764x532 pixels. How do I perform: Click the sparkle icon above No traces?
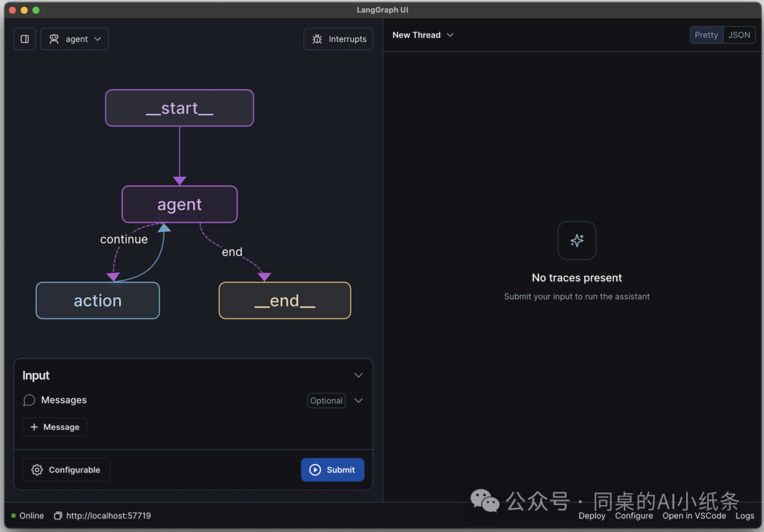pyautogui.click(x=577, y=241)
